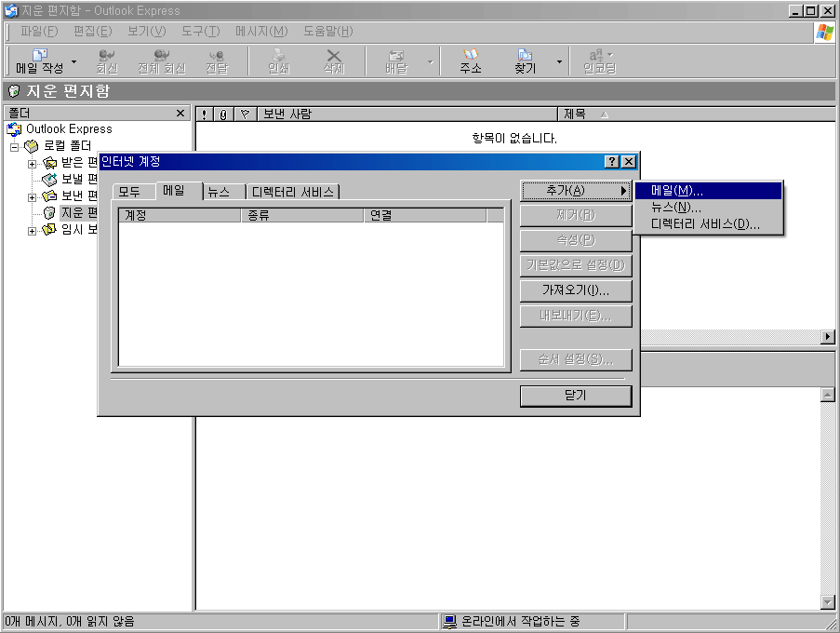Click the Windows logo throbber icon

click(825, 33)
